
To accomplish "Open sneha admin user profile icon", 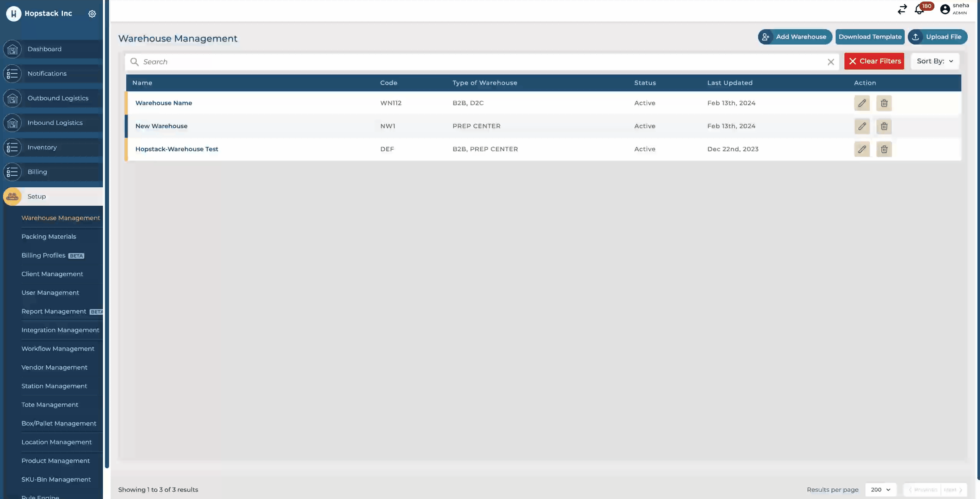I will click(945, 9).
